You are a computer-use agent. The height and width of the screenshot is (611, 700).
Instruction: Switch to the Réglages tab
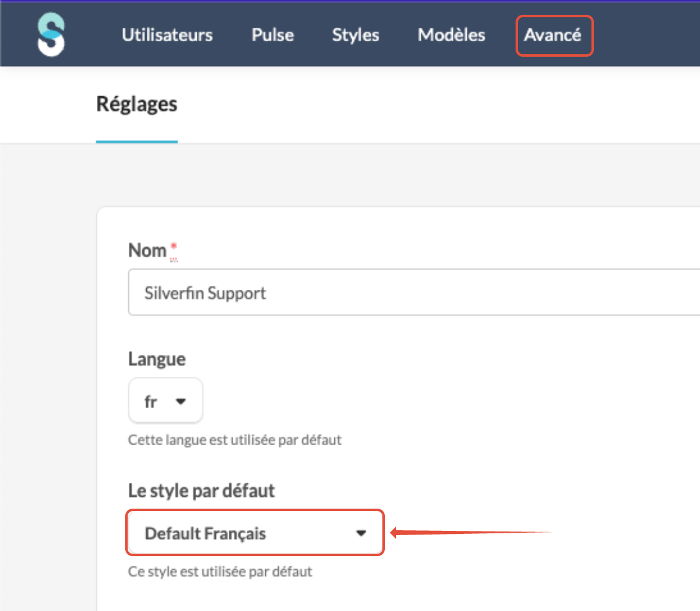click(x=137, y=105)
